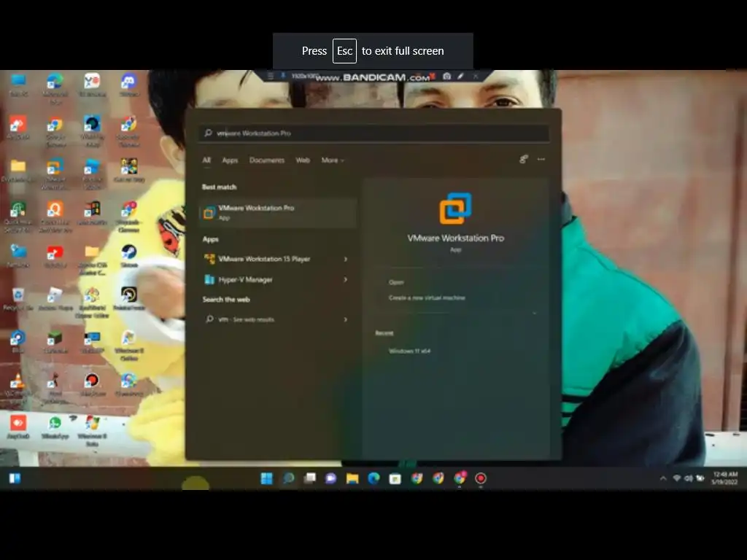Open the clock and date in taskbar

tap(724, 478)
